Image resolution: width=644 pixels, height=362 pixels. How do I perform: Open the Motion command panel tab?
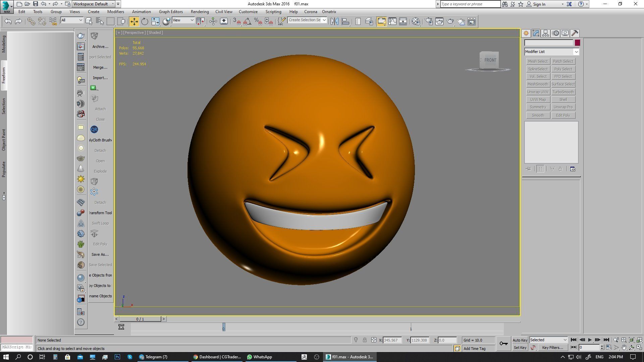pos(555,33)
